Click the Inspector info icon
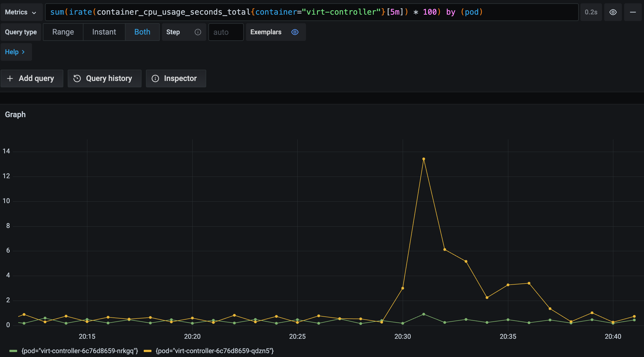 coord(155,78)
